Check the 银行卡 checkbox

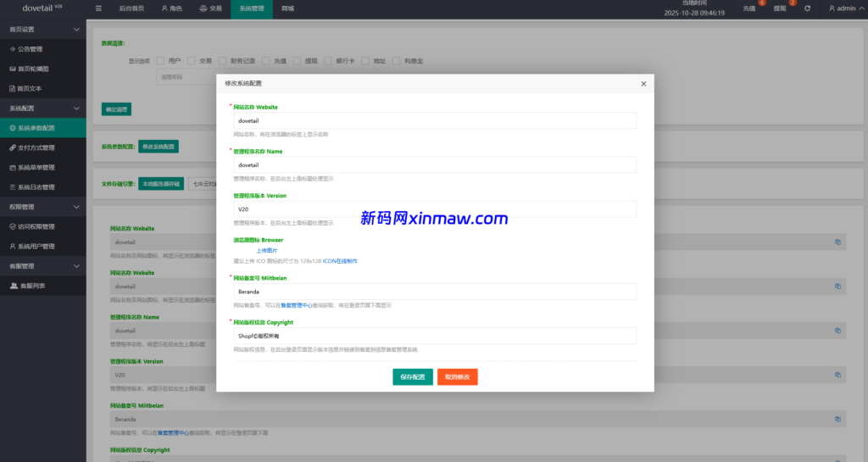[x=328, y=61]
